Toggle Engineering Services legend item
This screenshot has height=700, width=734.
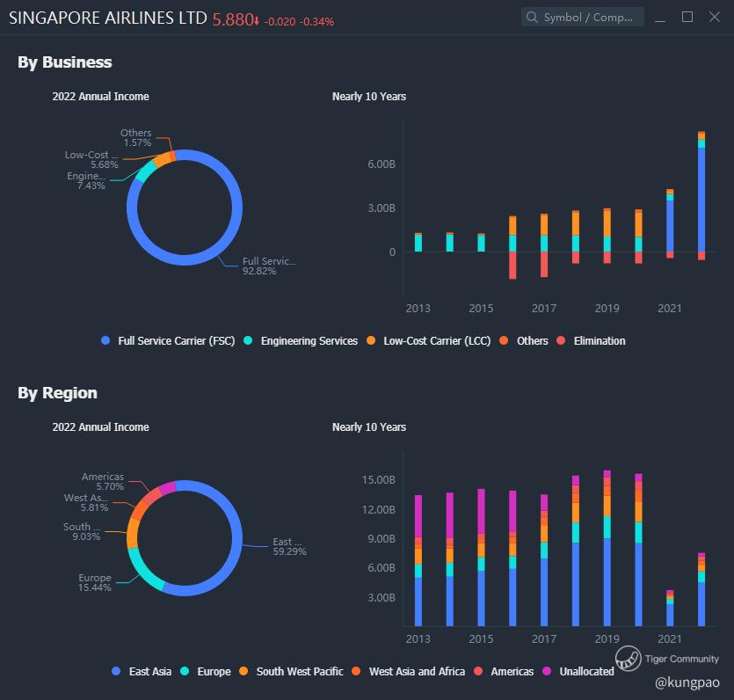click(301, 341)
